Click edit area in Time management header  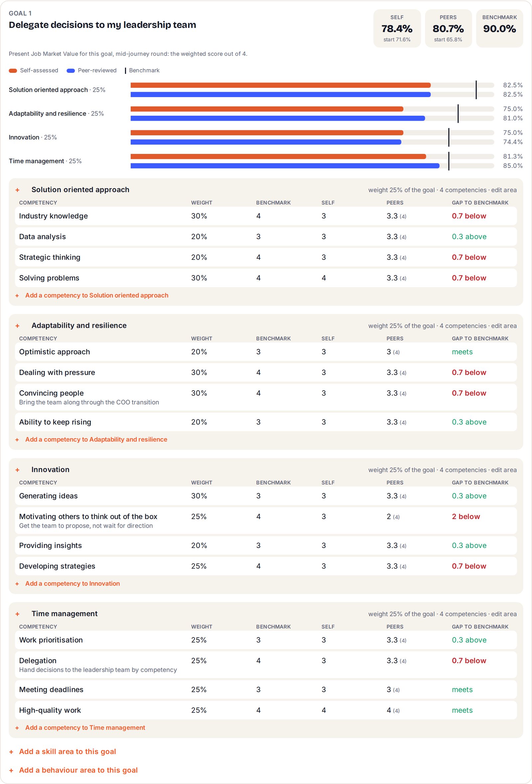pos(504,614)
